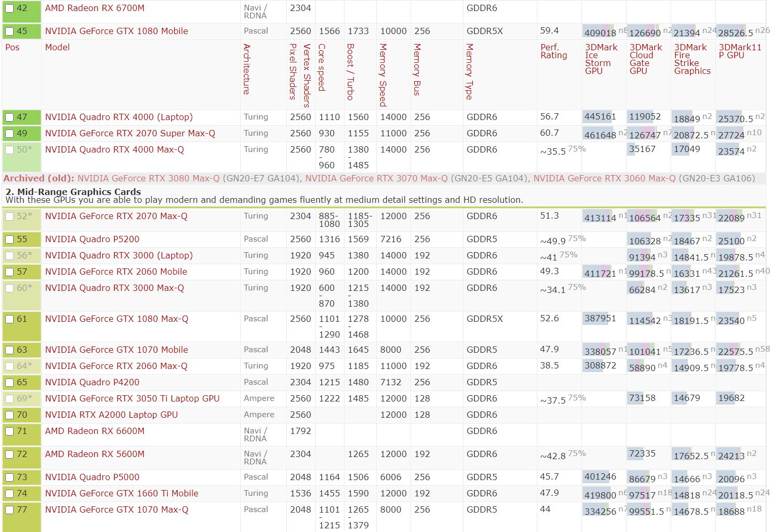This screenshot has width=777, height=532.
Task: Sort by the Perf. Rating column header
Action: (554, 51)
